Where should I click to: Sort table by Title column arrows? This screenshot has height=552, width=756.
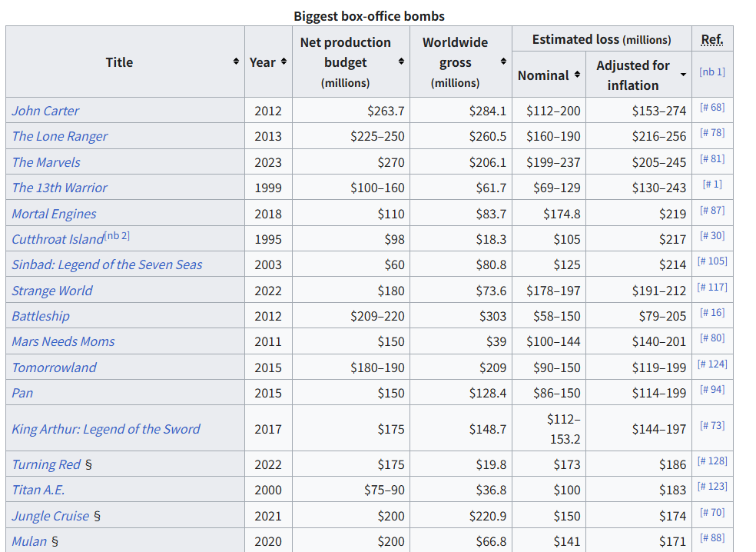coord(236,62)
